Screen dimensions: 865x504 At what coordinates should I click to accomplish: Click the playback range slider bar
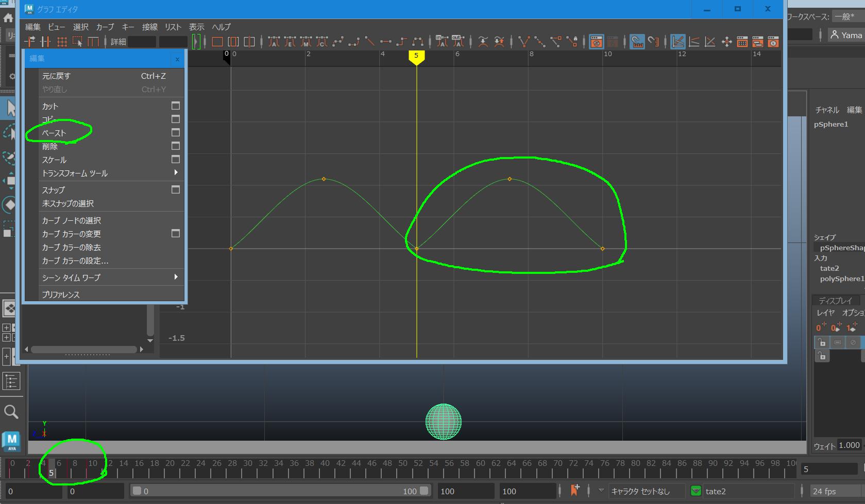coord(281,491)
